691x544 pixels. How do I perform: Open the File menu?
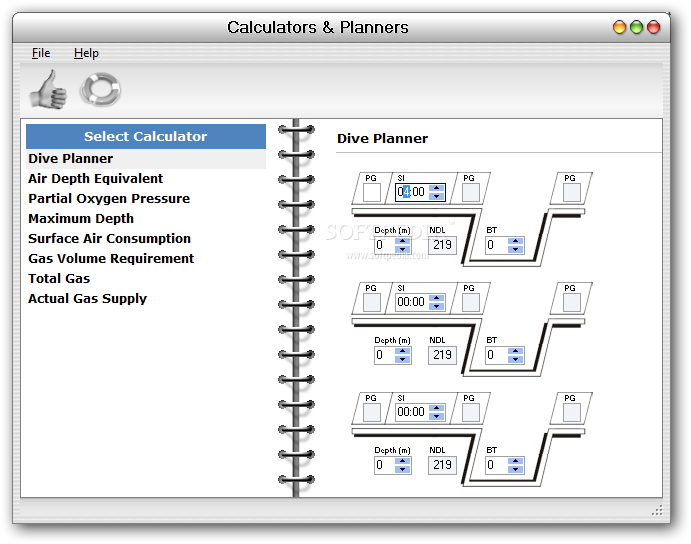pos(41,53)
